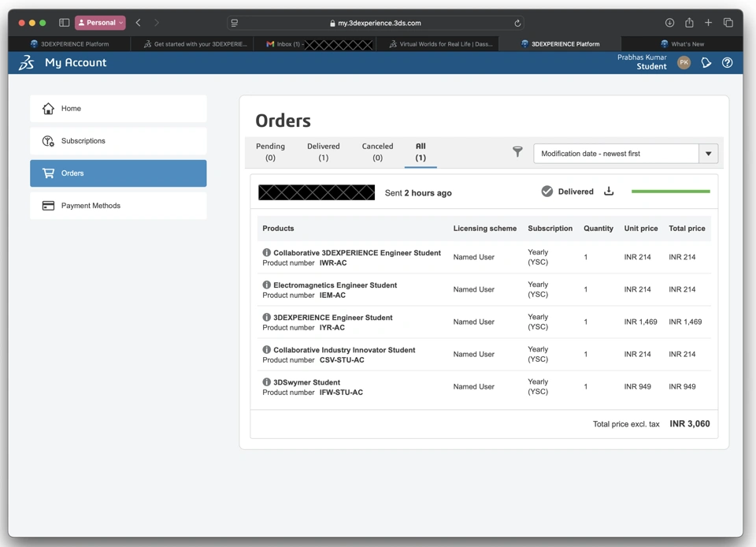
Task: Show info icon for 3DEXPERIENCE Engineer Student
Action: 266,317
